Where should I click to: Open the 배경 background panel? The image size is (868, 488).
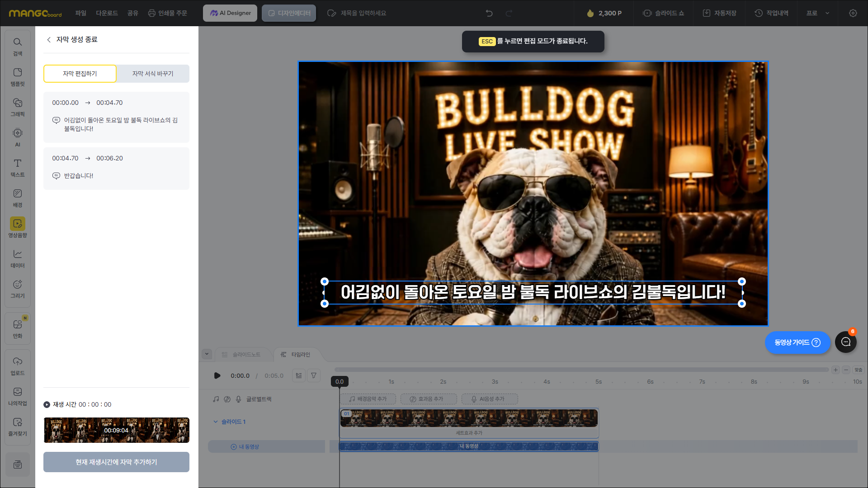pyautogui.click(x=18, y=198)
